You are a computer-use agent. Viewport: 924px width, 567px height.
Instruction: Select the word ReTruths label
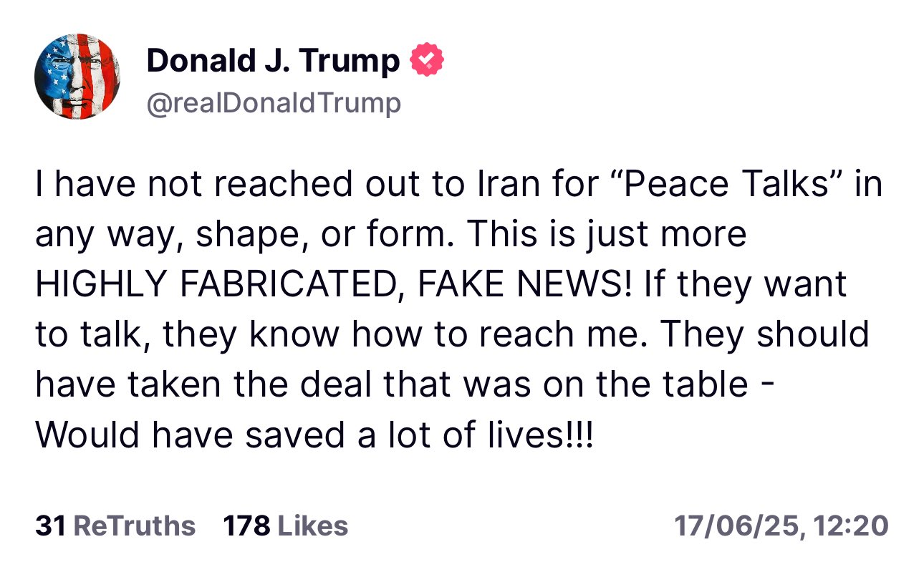coord(135,526)
